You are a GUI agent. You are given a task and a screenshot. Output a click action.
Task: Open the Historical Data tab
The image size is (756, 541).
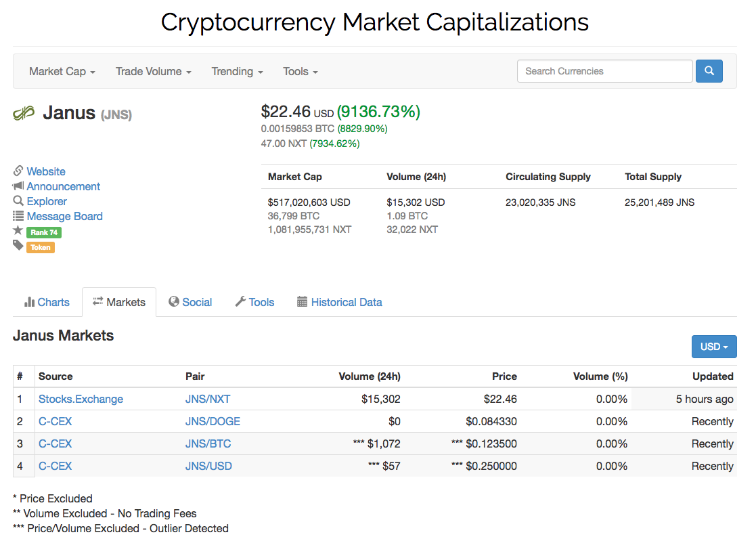340,302
